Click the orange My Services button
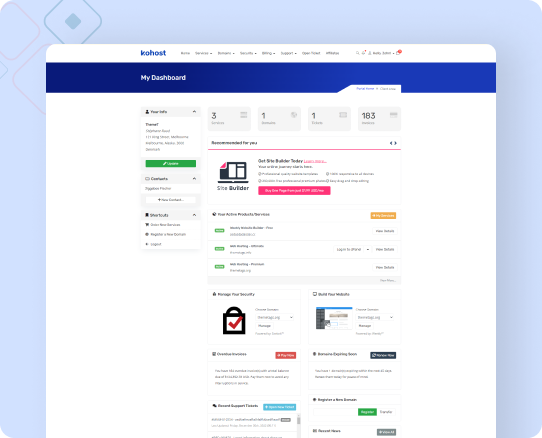The height and width of the screenshot is (438, 542). point(383,215)
